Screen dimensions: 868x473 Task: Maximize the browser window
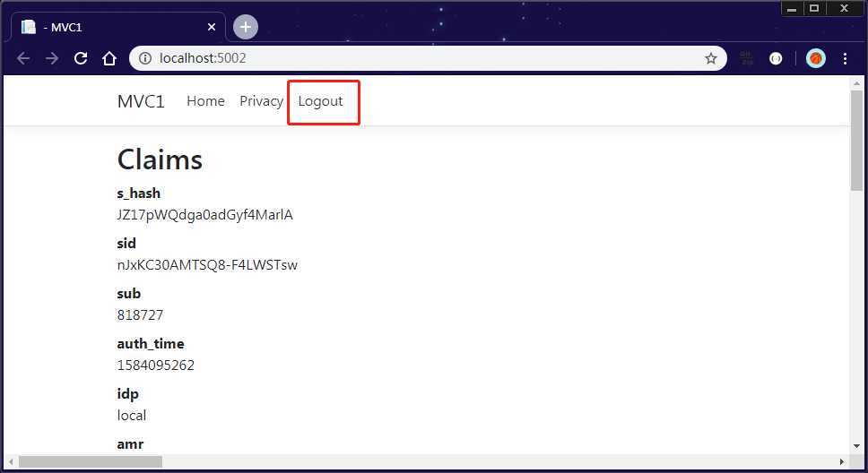coord(814,8)
